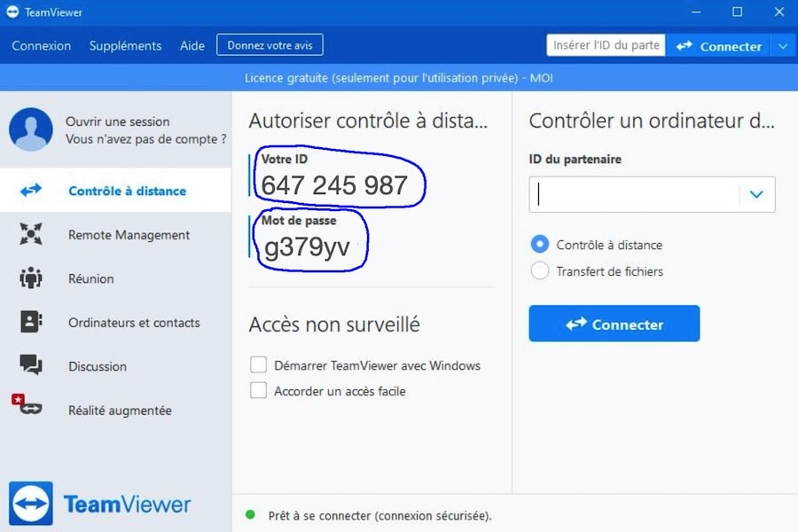Click the Prêt à se connecter status text

[x=379, y=515]
